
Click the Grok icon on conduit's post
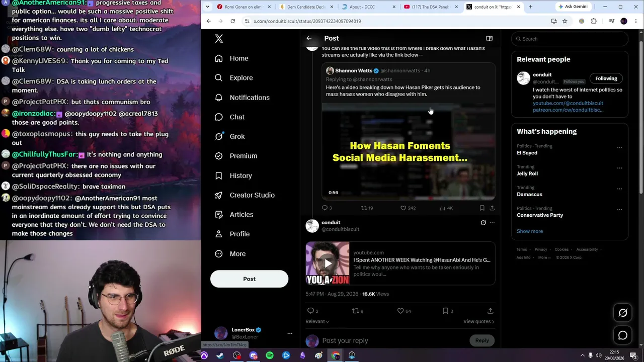click(x=483, y=223)
